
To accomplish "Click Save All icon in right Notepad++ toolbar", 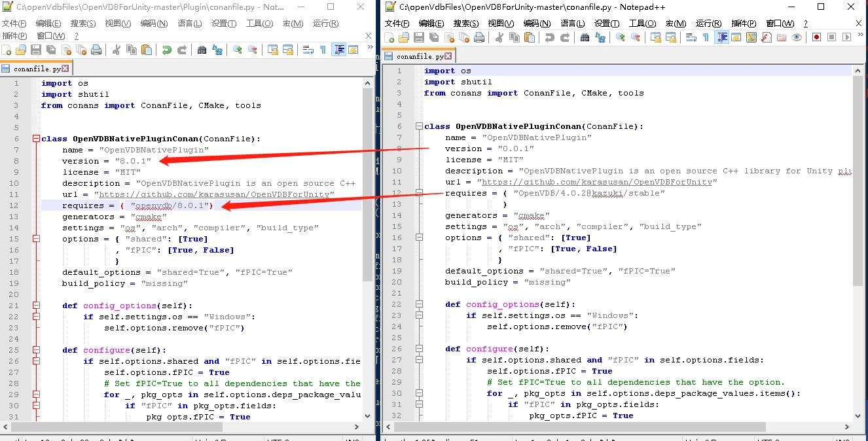I will 435,37.
